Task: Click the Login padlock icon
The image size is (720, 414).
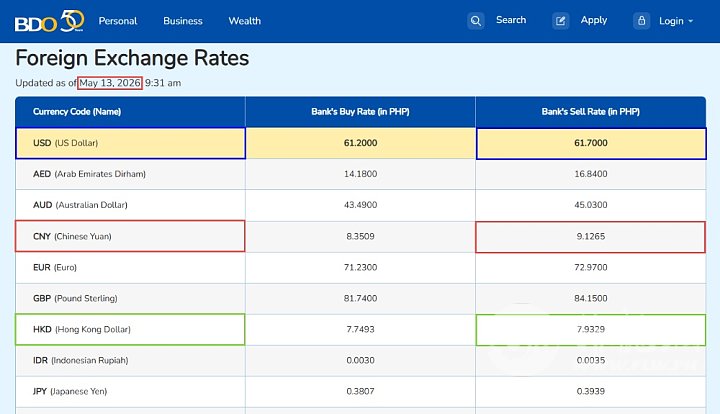Action: click(641, 21)
